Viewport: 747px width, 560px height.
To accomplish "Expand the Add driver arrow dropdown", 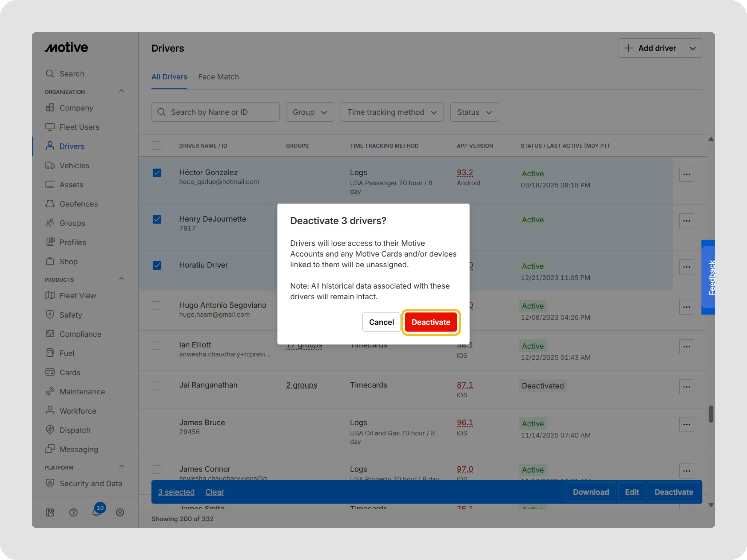I will tap(692, 48).
